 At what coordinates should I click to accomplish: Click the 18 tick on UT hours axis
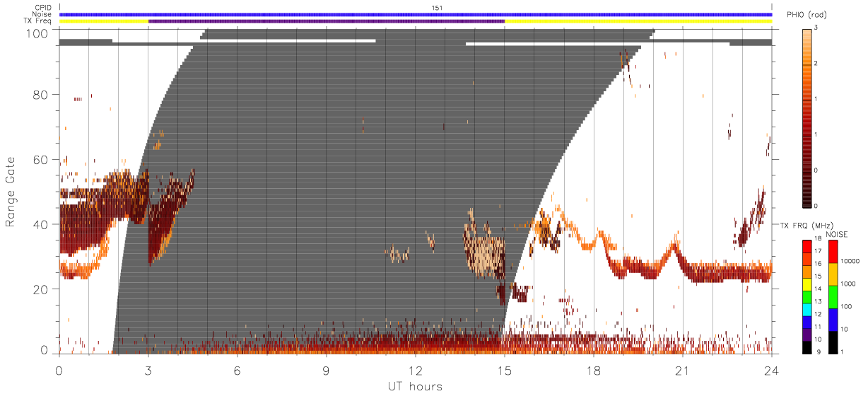(594, 370)
